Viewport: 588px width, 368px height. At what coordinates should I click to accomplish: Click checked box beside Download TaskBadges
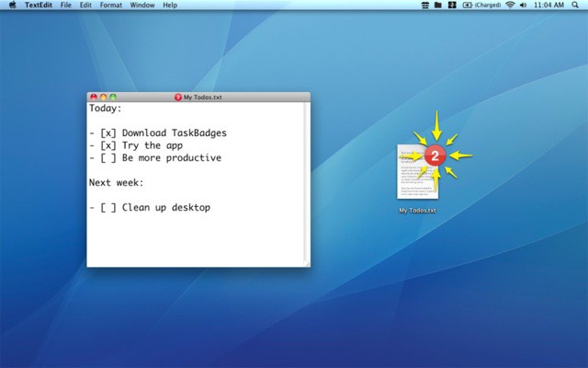(x=108, y=133)
